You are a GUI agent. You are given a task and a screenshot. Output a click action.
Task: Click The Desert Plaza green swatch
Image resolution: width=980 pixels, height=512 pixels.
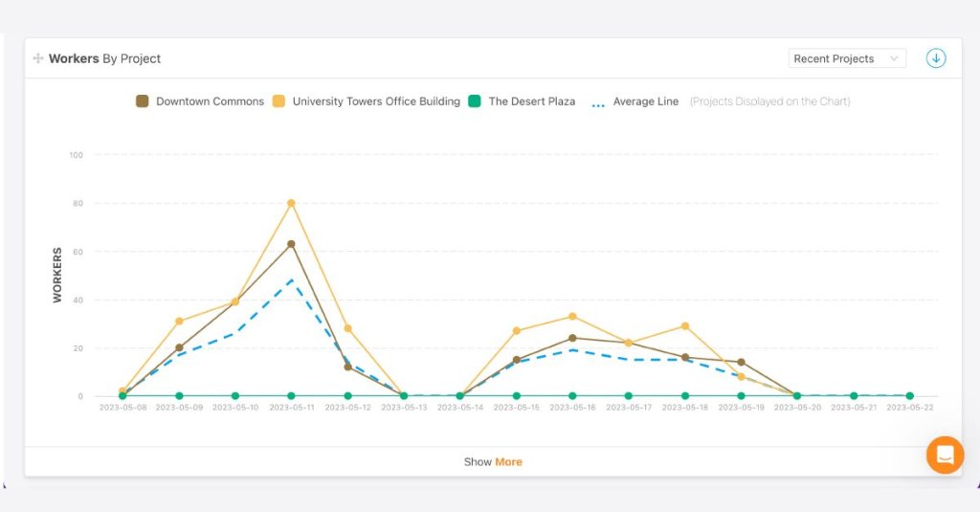(475, 101)
